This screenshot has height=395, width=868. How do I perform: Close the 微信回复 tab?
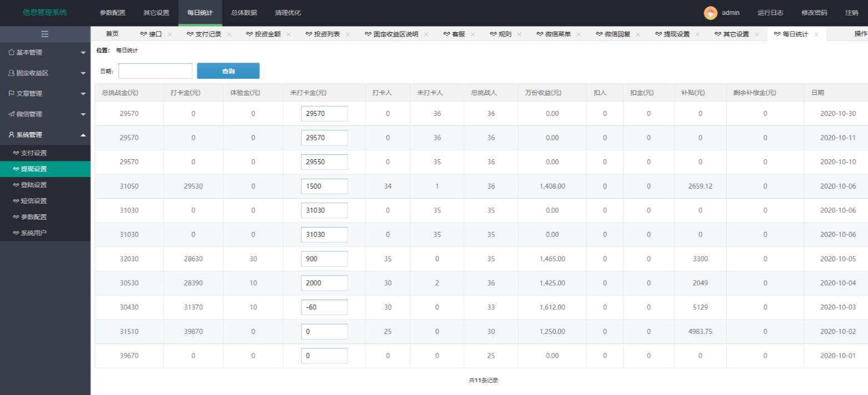tap(638, 34)
